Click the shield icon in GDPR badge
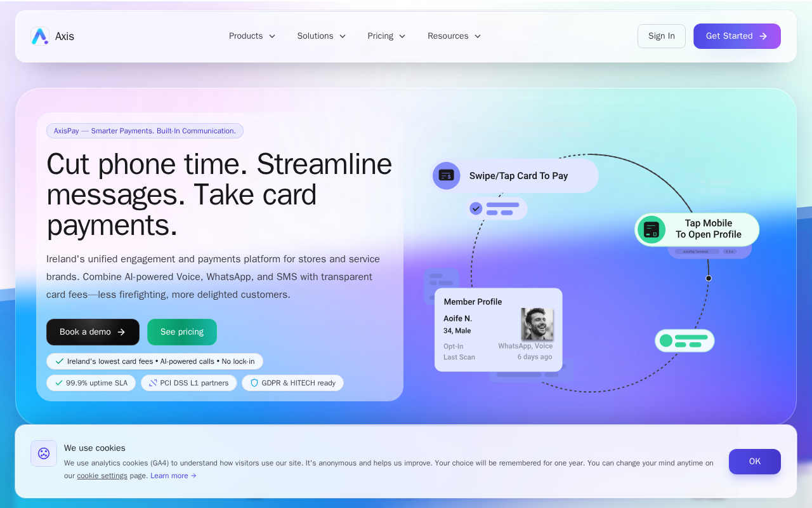 point(254,383)
